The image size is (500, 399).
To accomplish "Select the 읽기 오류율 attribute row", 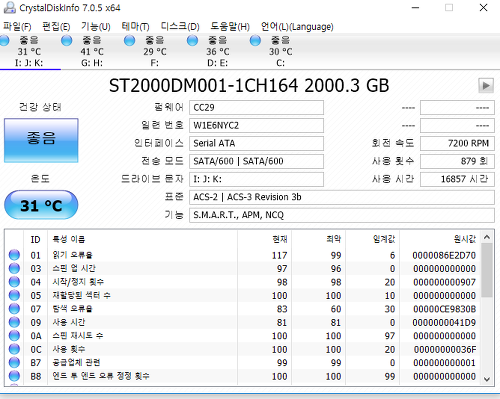I will (x=243, y=255).
